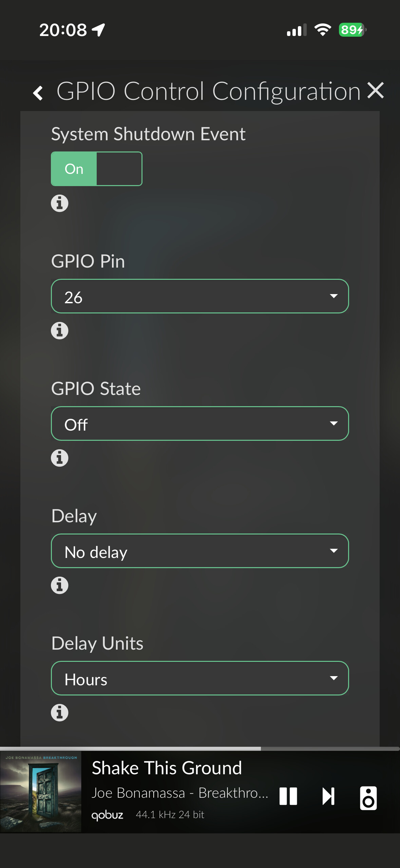Show info for System Shutdown Event
Viewport: 400px width, 868px height.
pos(60,203)
